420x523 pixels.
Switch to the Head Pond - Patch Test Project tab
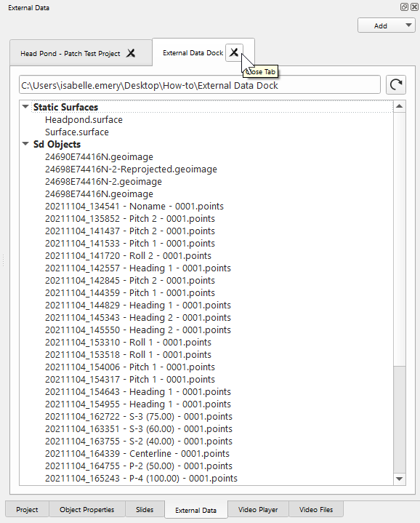coord(70,53)
